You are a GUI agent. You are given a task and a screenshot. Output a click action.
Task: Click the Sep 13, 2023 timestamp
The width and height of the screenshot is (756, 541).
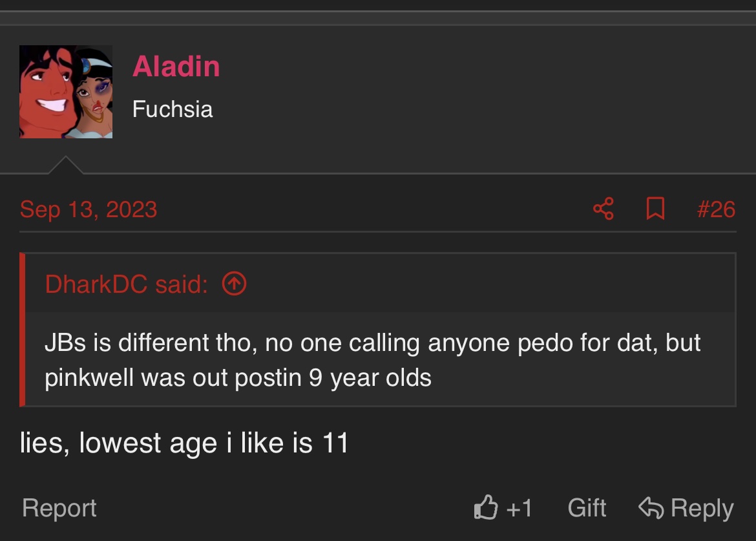click(89, 209)
